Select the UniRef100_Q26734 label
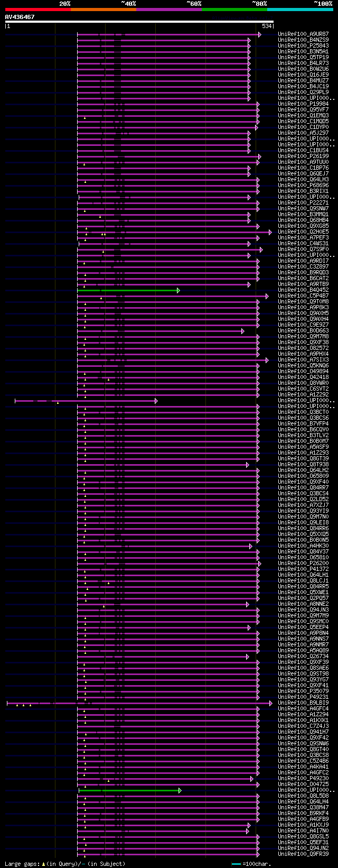 pyautogui.click(x=303, y=657)
